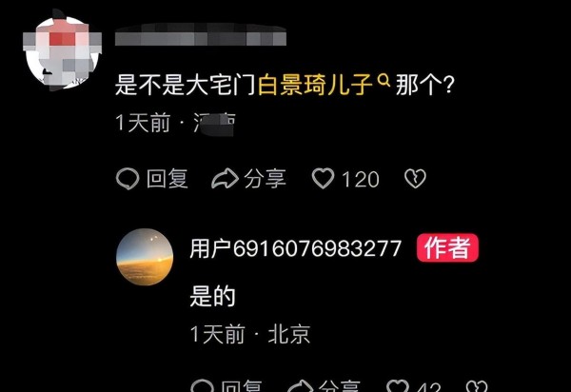571x392 pixels.
Task: Like the first comment with heart icon
Action: (x=323, y=178)
